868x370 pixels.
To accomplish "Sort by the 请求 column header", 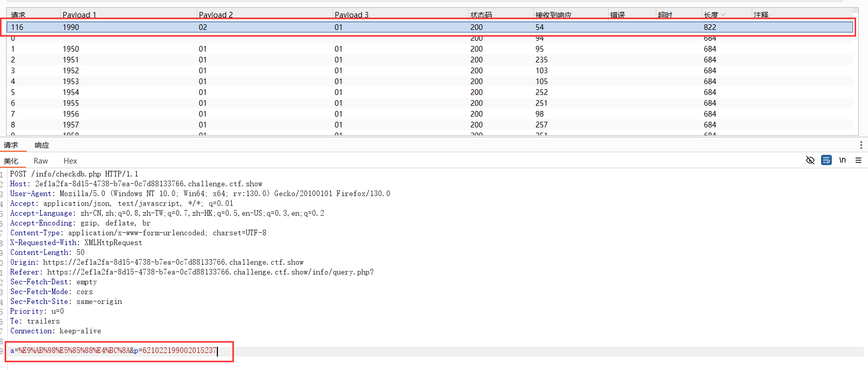I will coord(18,15).
